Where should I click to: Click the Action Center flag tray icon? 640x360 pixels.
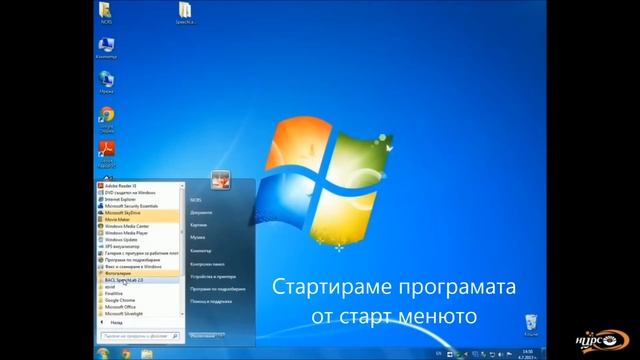click(509, 354)
